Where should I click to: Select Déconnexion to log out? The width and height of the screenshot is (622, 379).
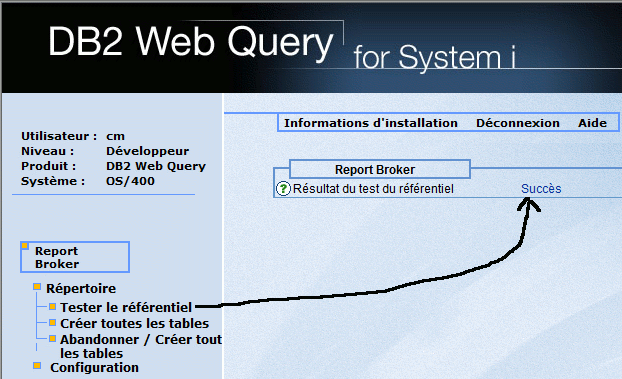[x=518, y=123]
